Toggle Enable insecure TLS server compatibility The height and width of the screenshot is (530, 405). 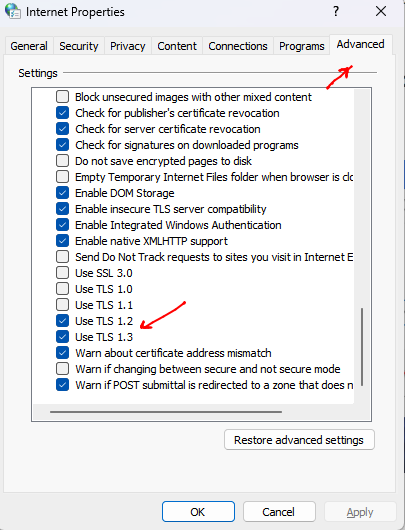click(63, 209)
